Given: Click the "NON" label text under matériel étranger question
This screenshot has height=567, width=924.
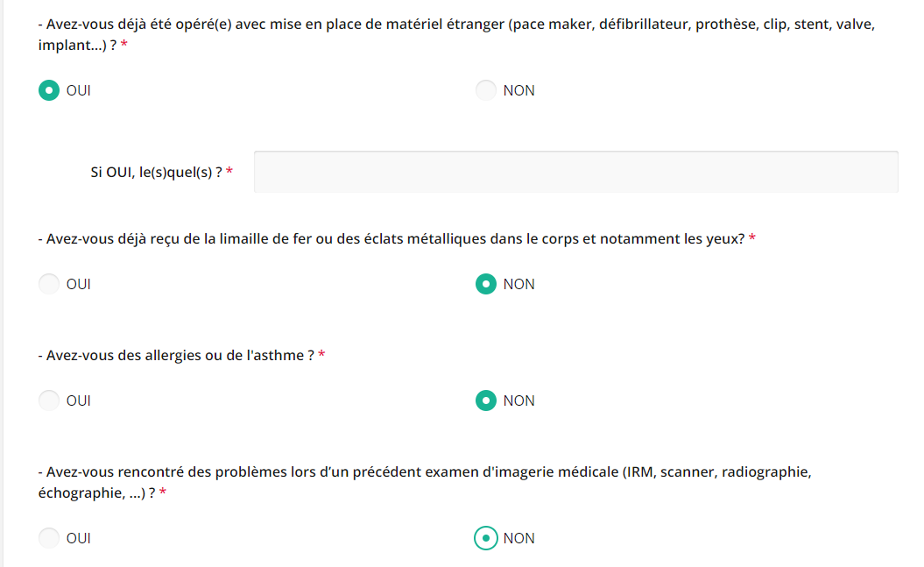Looking at the screenshot, I should 518,90.
